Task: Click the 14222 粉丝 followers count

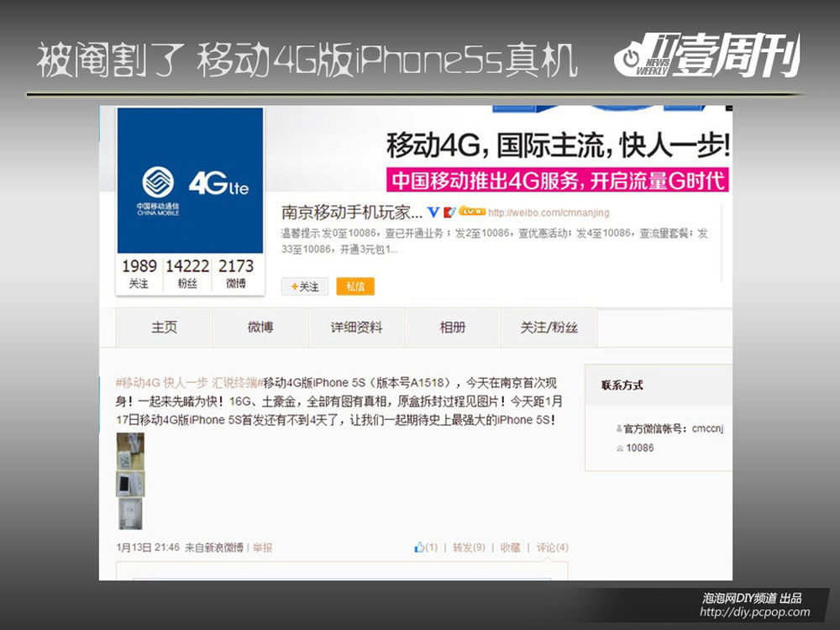Action: coord(187,274)
